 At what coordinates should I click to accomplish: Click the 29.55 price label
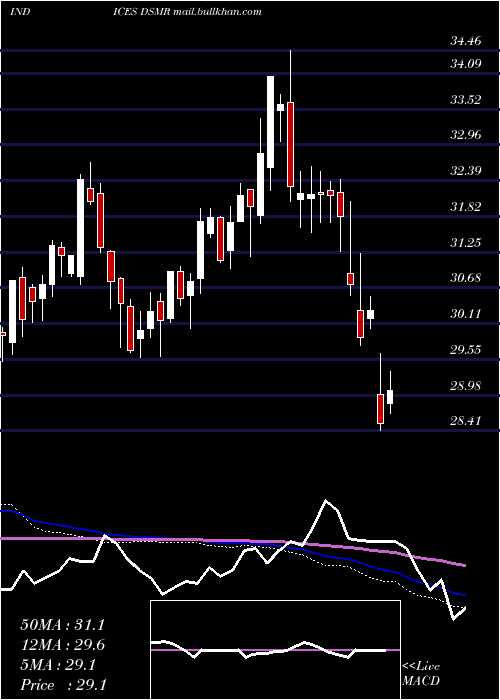pos(466,350)
